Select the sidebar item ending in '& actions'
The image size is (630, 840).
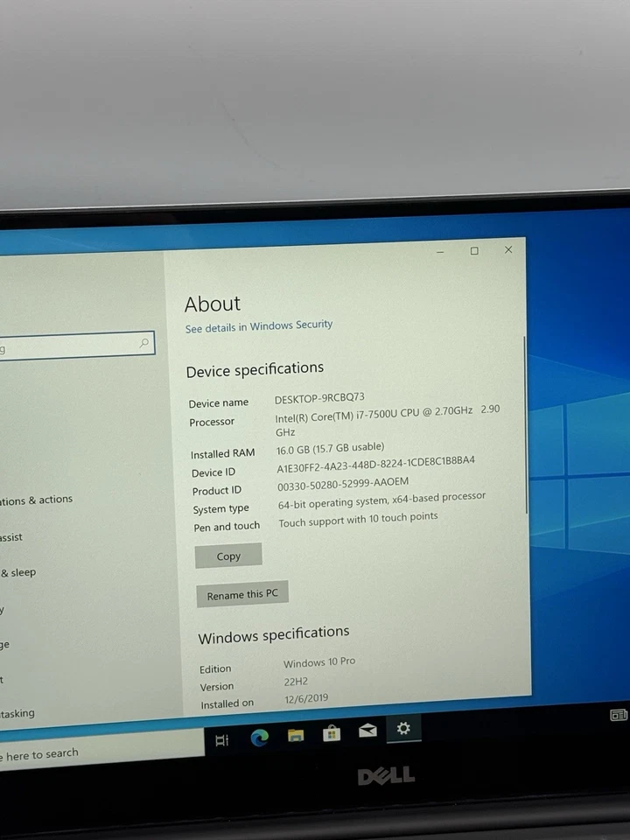pyautogui.click(x=36, y=500)
